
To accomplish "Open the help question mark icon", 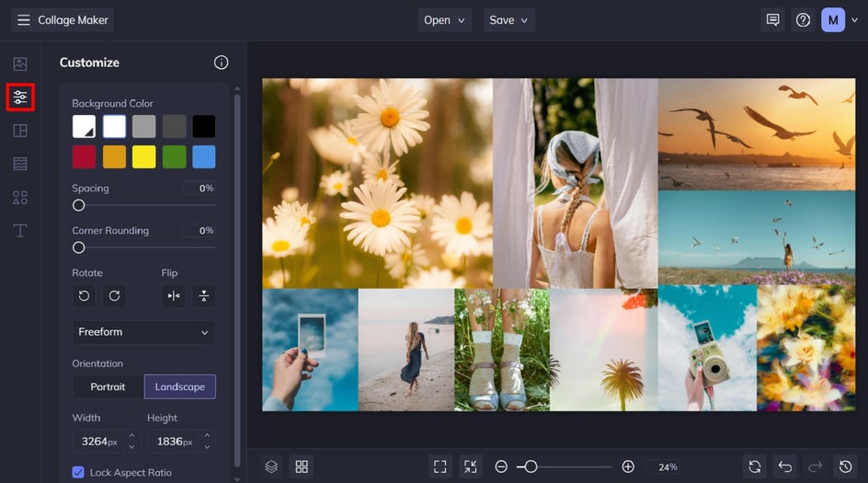I will tap(804, 20).
